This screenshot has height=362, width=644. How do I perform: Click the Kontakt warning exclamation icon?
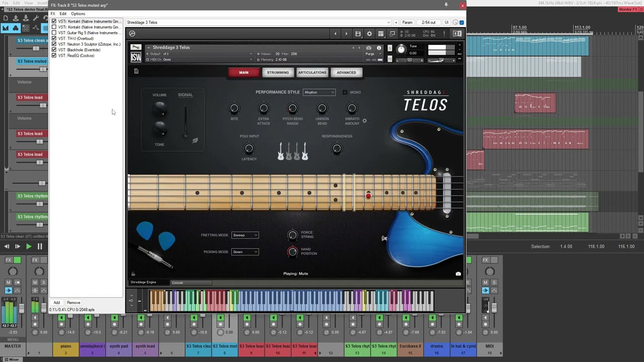[x=444, y=34]
